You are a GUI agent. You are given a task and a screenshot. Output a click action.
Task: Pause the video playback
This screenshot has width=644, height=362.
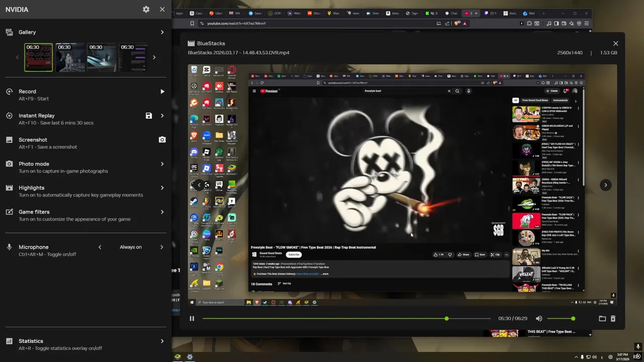pyautogui.click(x=192, y=318)
